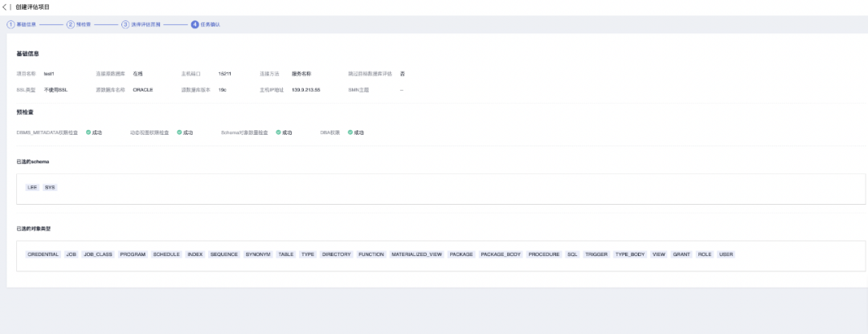Click the TRIGGER object type tag

(596, 255)
